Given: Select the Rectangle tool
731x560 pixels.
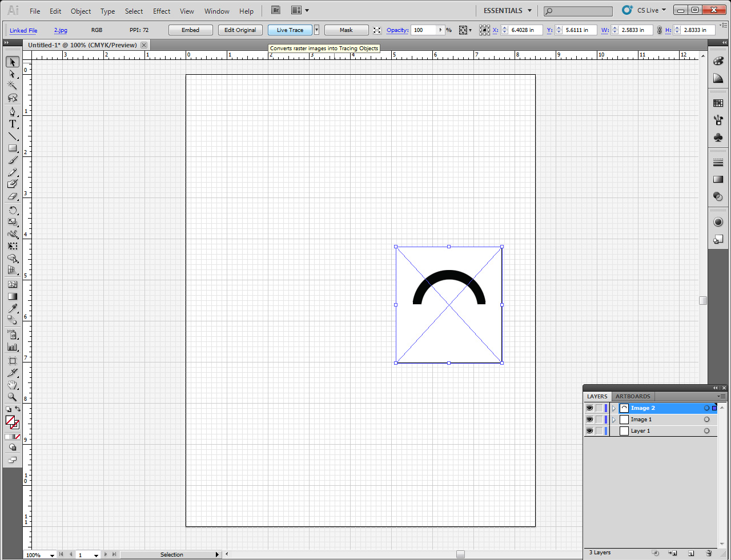Looking at the screenshot, I should point(13,148).
